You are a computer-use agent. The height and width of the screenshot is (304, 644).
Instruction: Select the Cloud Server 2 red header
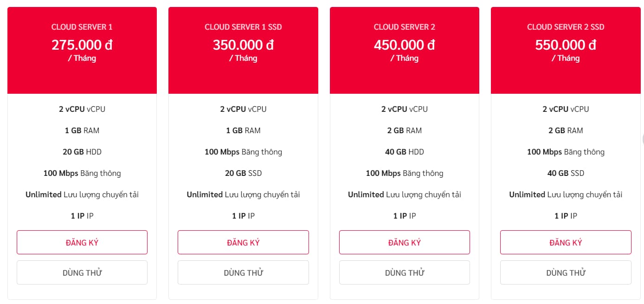tap(405, 50)
